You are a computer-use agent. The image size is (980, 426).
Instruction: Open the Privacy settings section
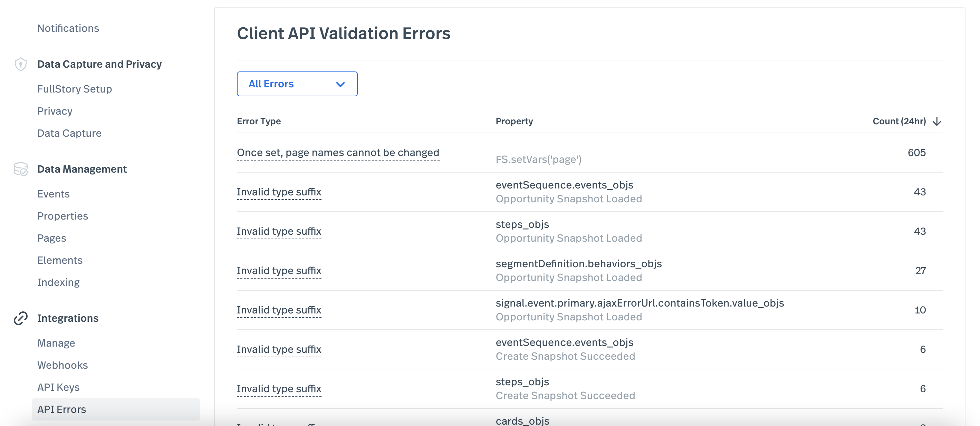click(55, 111)
